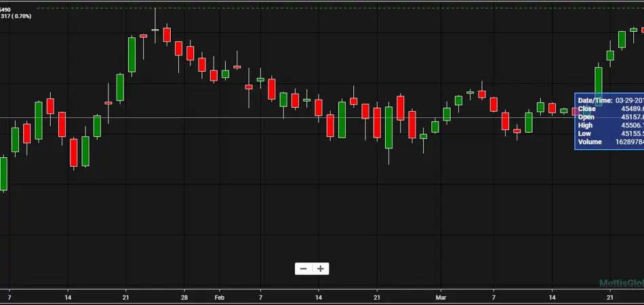This screenshot has height=305, width=644.
Task: Select the Feb label on time axis
Action: pos(218,297)
